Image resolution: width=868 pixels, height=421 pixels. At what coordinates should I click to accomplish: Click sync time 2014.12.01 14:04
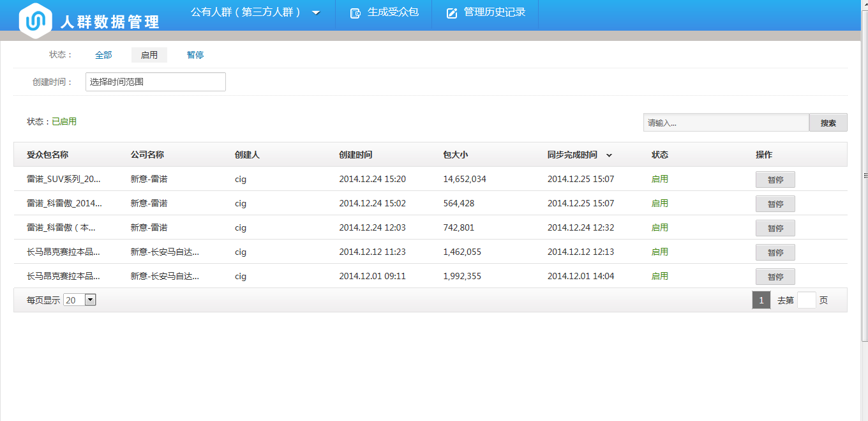click(581, 276)
